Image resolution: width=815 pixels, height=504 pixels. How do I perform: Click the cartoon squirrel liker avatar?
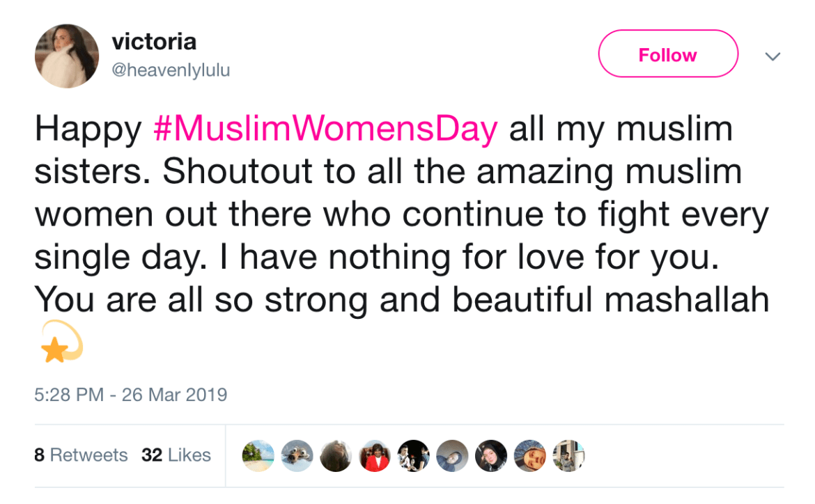point(297,456)
